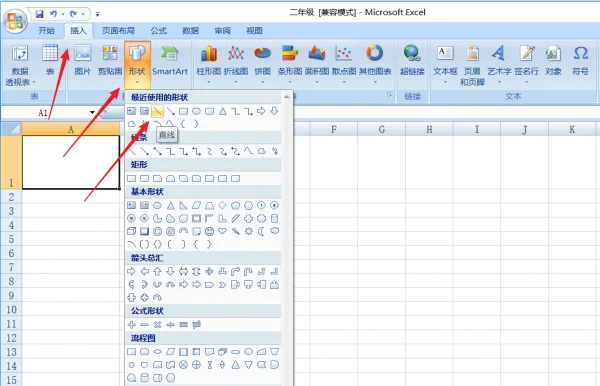Undo the last action
This screenshot has height=386, width=600.
coord(53,14)
